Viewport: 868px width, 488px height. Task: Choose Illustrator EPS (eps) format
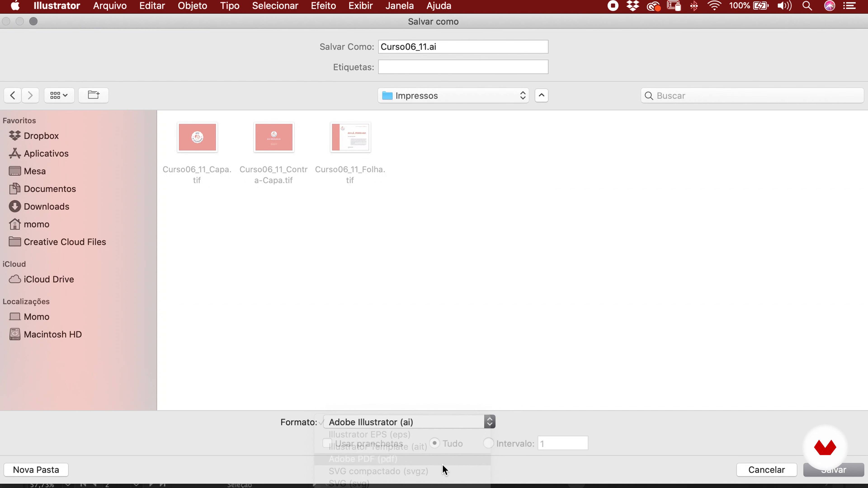click(x=402, y=434)
